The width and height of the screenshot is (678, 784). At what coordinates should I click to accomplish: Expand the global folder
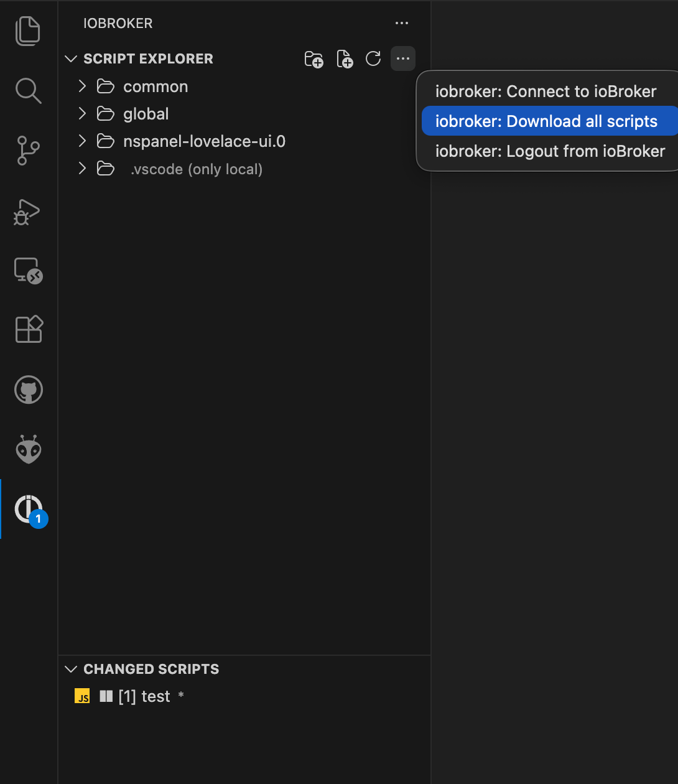(146, 114)
